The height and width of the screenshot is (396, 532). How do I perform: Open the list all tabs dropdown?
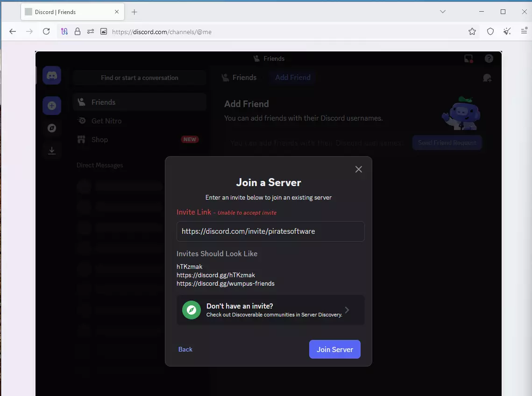442,12
